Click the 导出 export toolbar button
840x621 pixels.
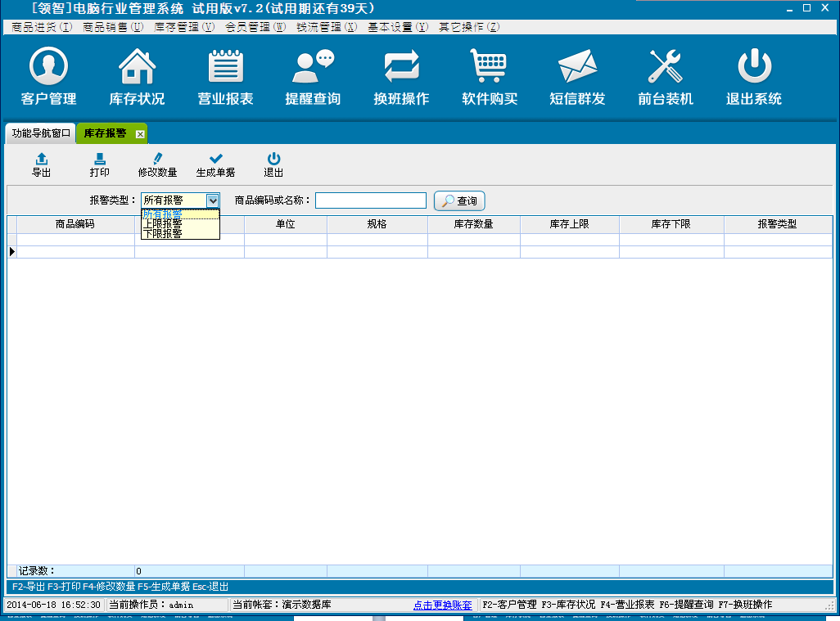[x=42, y=164]
